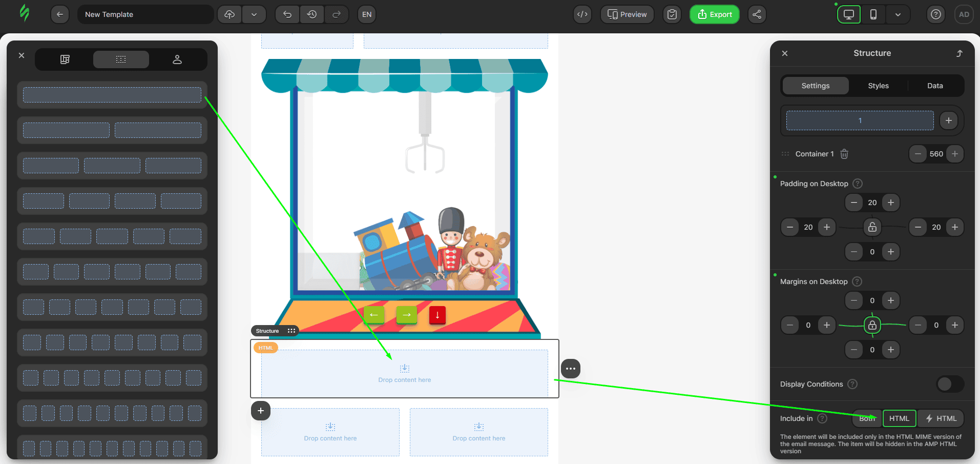
Task: Expand save options chevron
Action: pyautogui.click(x=254, y=14)
